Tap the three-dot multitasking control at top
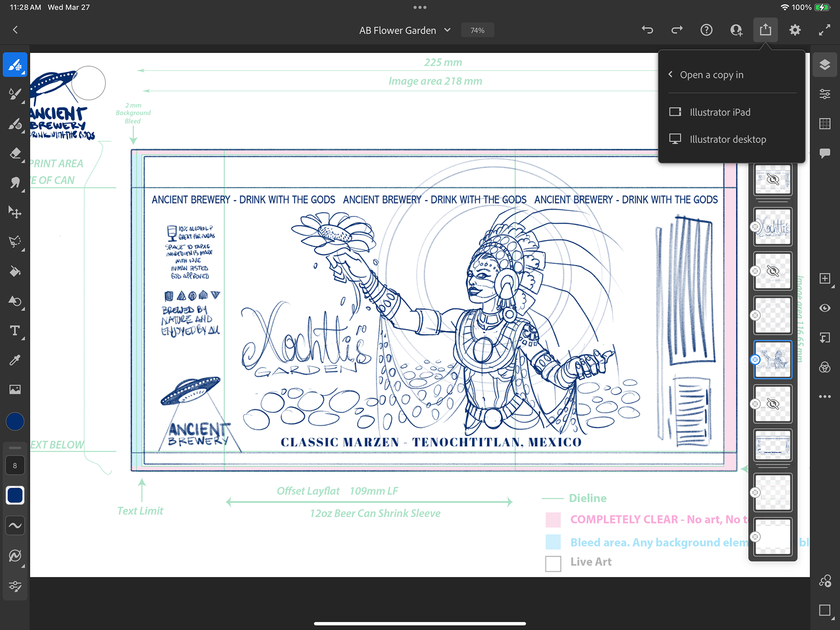 420,7
